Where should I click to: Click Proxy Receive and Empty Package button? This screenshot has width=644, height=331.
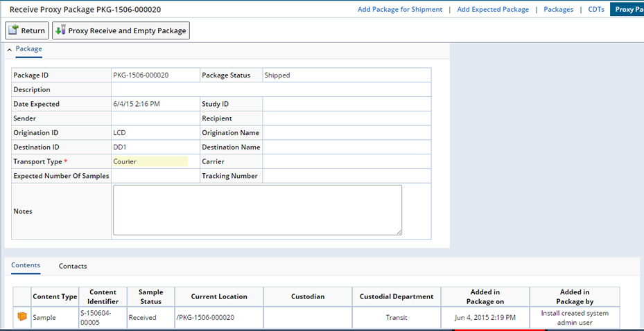pyautogui.click(x=121, y=30)
